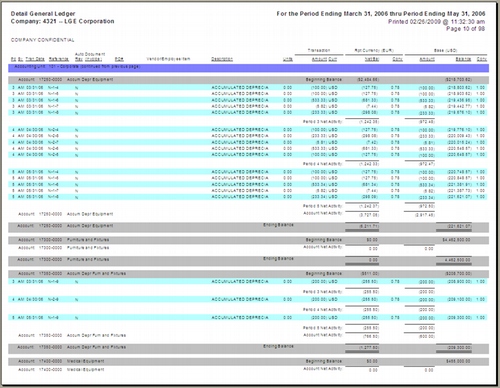This screenshot has width=500, height=388.
Task: Select 'Company: 4321 -- LGE Corporation' heading
Action: click(x=62, y=21)
